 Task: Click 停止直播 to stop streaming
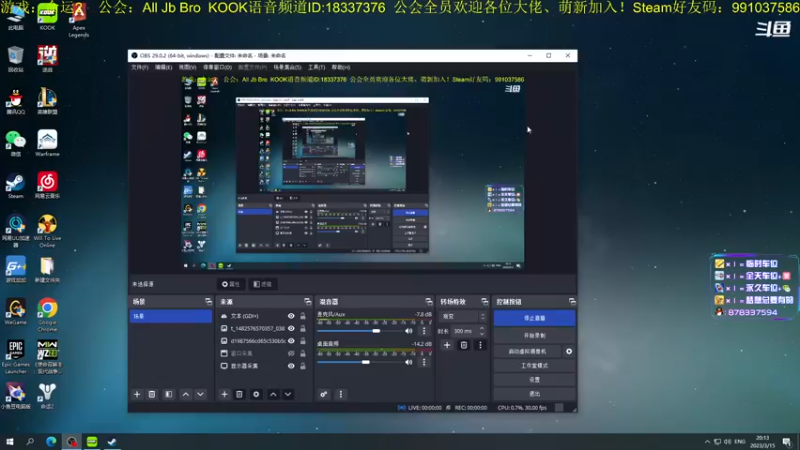[534, 318]
